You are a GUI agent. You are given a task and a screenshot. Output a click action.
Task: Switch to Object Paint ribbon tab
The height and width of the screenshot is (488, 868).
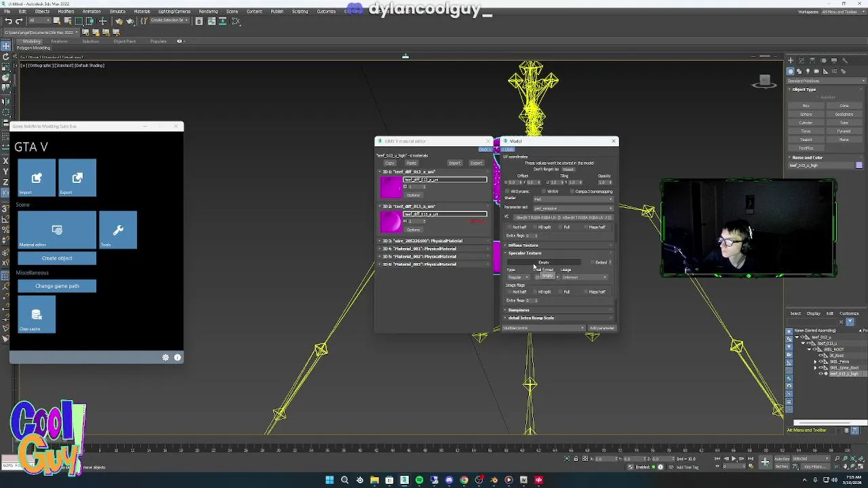pyautogui.click(x=125, y=41)
